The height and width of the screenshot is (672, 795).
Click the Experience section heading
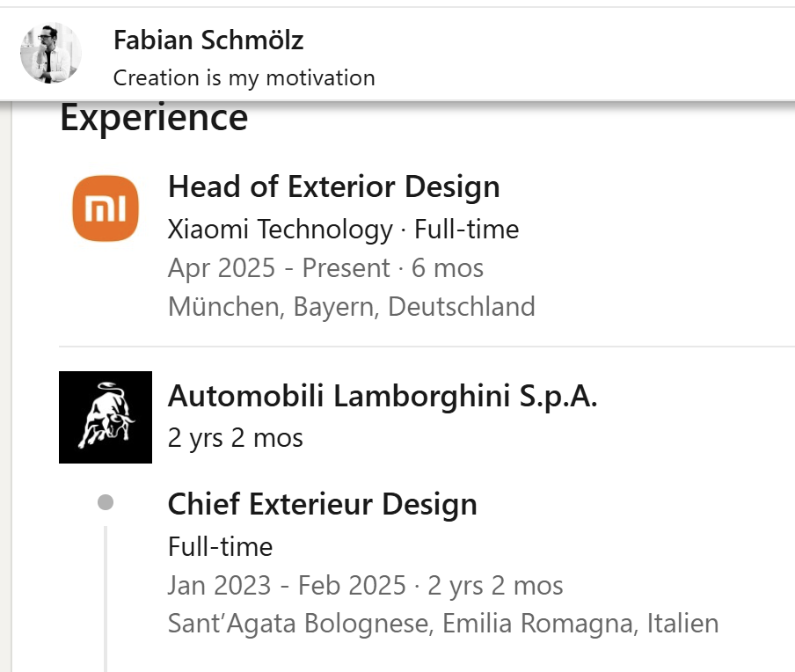click(x=154, y=117)
